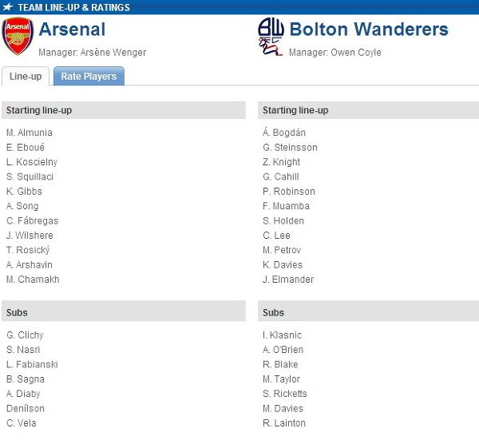Click the Bolton Wanderers club crest
The image size is (479, 448).
coord(271,37)
